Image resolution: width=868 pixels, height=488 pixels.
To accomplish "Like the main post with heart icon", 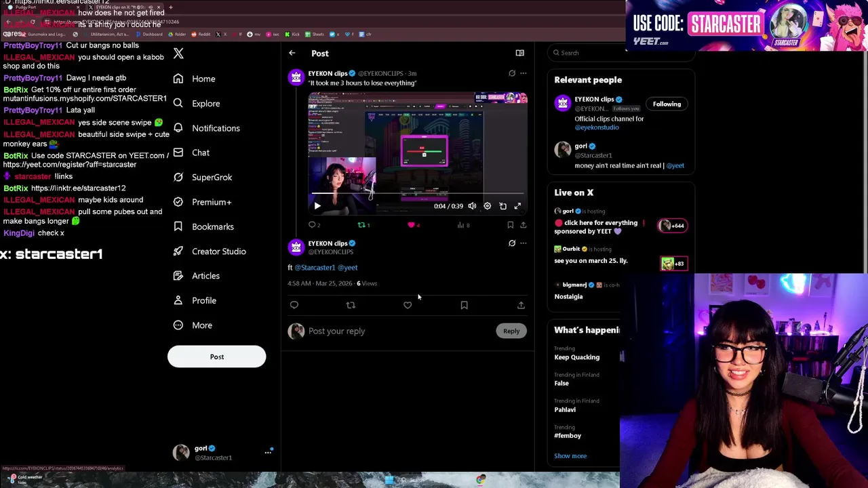I will click(x=408, y=305).
